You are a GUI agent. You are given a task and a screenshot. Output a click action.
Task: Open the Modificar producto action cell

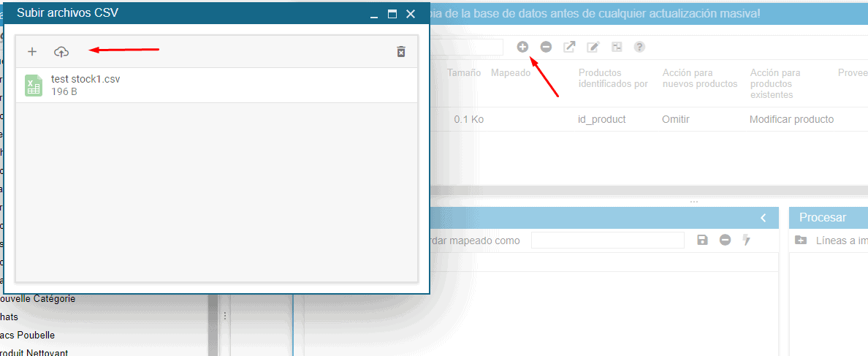pyautogui.click(x=791, y=119)
